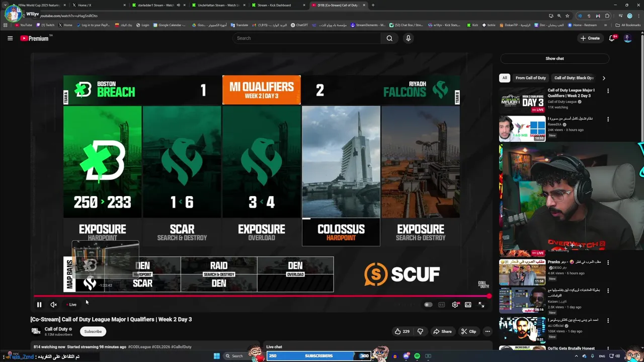Show the hidden live chat
The image size is (644, 362).
tap(554, 58)
